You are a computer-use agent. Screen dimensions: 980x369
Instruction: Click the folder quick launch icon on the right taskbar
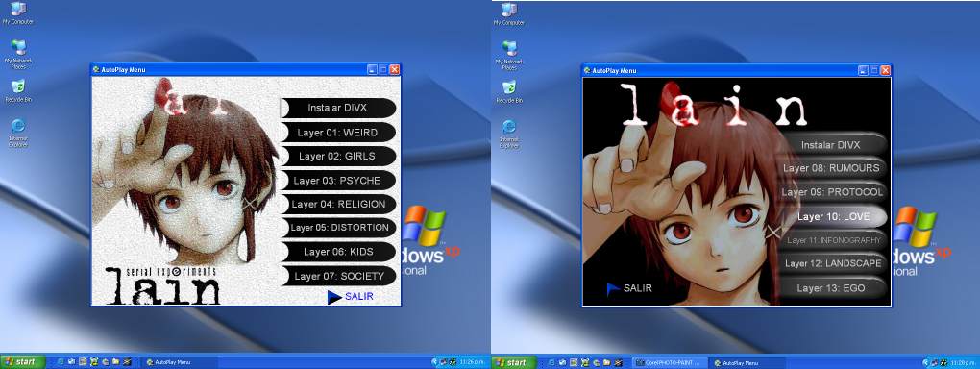607,362
